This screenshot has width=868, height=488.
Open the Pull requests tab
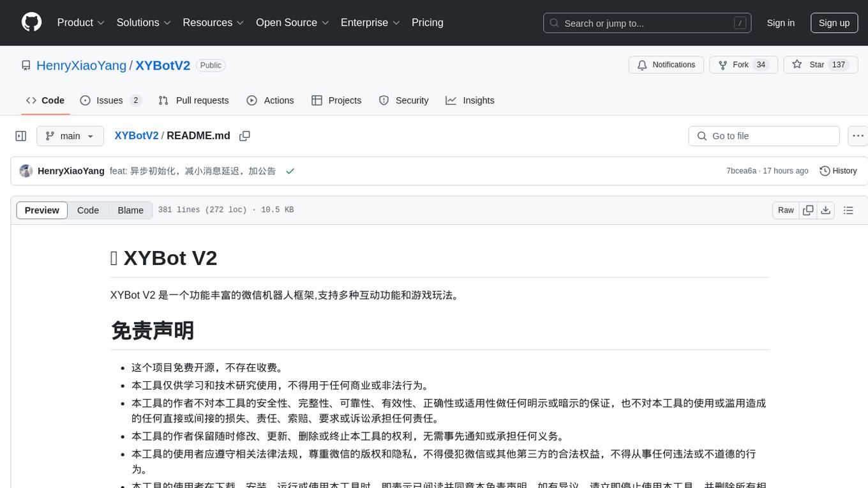click(x=193, y=100)
